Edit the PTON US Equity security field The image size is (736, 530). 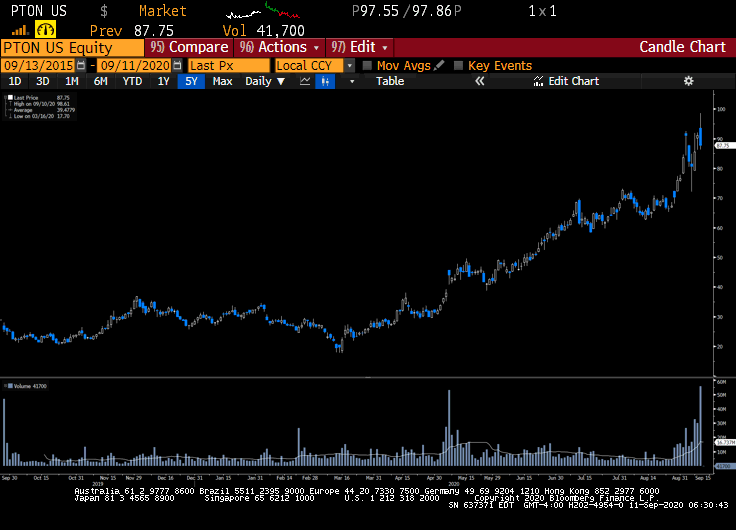72,48
